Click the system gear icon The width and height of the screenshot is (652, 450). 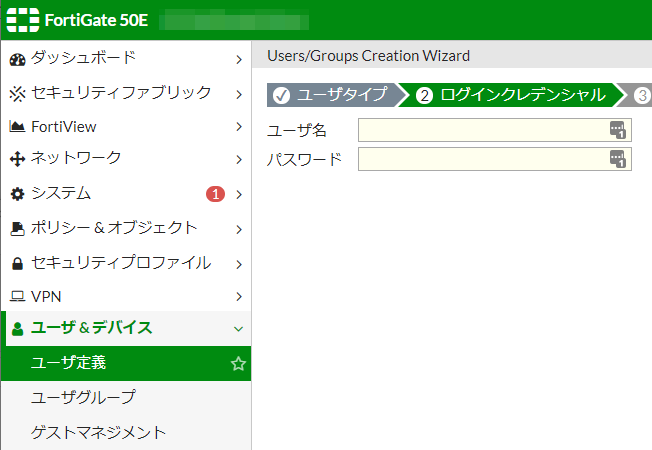coord(16,193)
